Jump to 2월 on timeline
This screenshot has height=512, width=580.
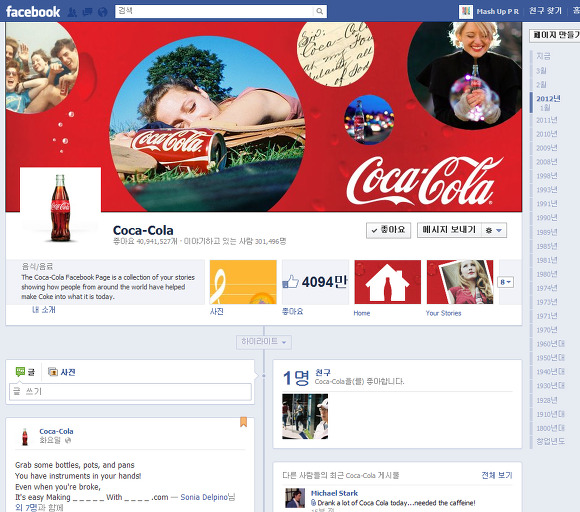click(x=541, y=84)
